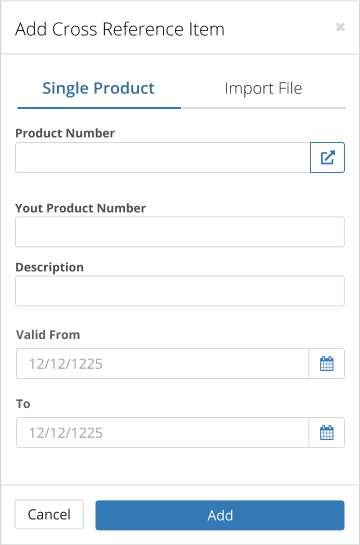Focus the To date text field

[162, 433]
